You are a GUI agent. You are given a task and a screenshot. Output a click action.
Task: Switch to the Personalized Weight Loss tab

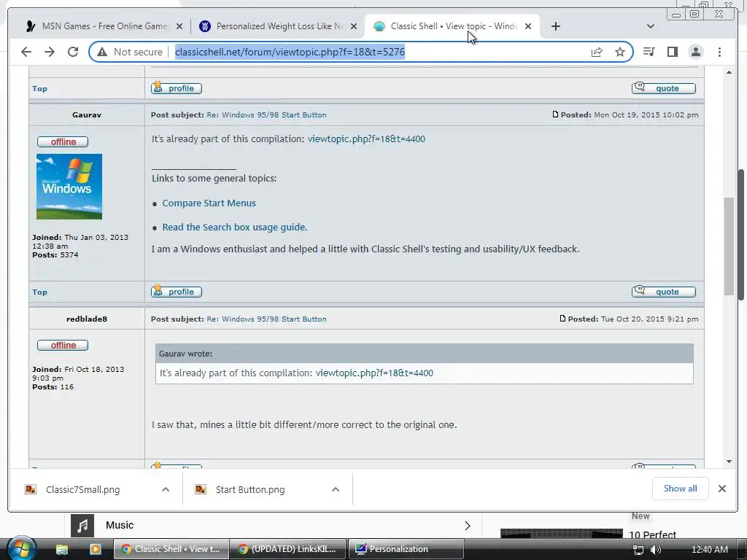pyautogui.click(x=278, y=26)
